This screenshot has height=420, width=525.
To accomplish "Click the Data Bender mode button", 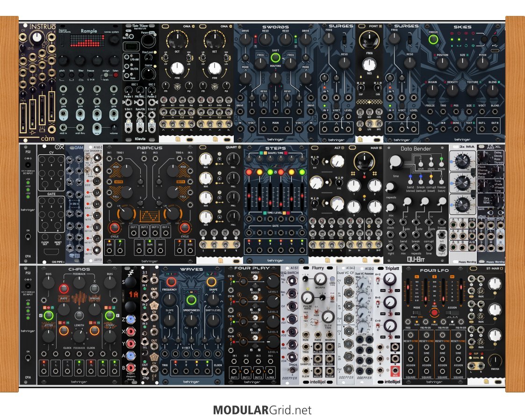I will (442, 164).
